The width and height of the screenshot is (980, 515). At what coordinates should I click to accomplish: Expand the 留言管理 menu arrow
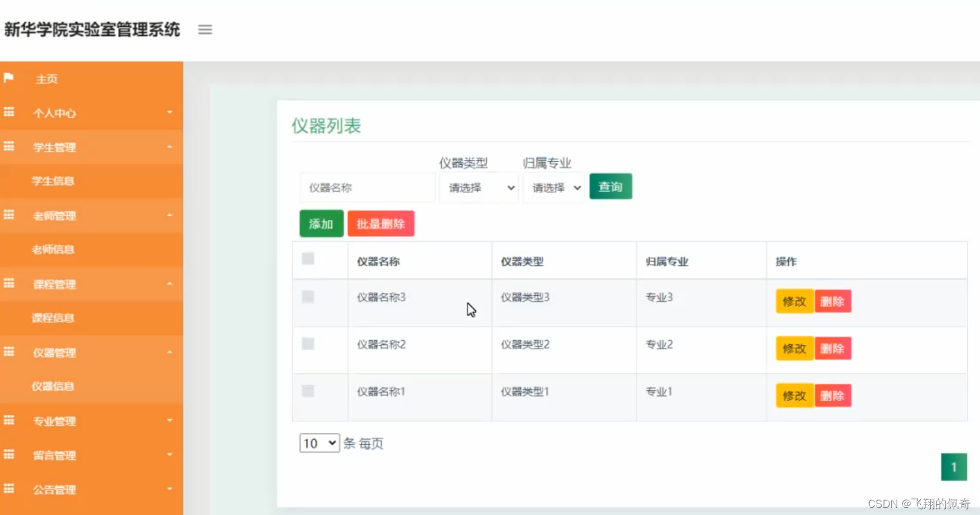tap(170, 455)
